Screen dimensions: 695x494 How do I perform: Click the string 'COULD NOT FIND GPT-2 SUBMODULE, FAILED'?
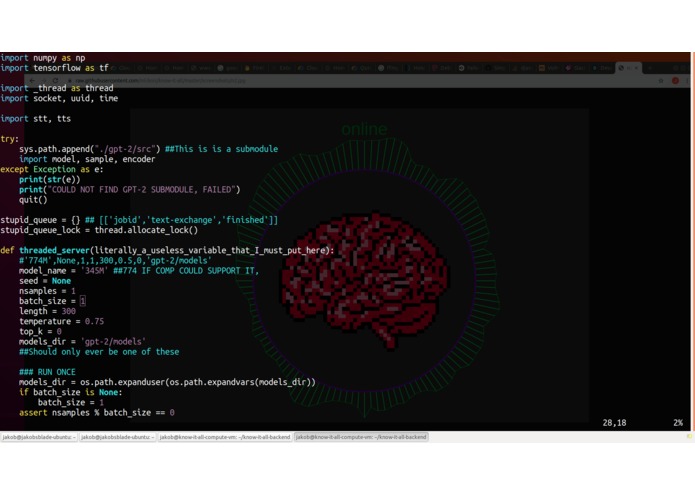(x=142, y=190)
